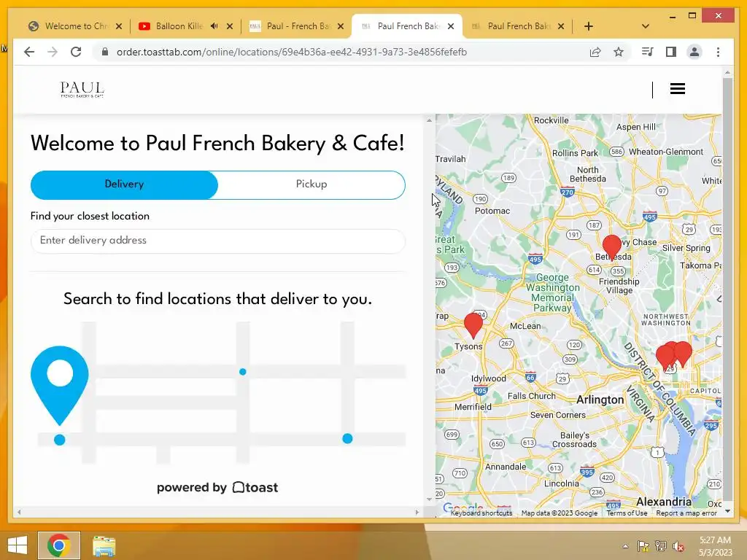Click the McLean label on the map
The image size is (747, 560).
click(x=525, y=326)
